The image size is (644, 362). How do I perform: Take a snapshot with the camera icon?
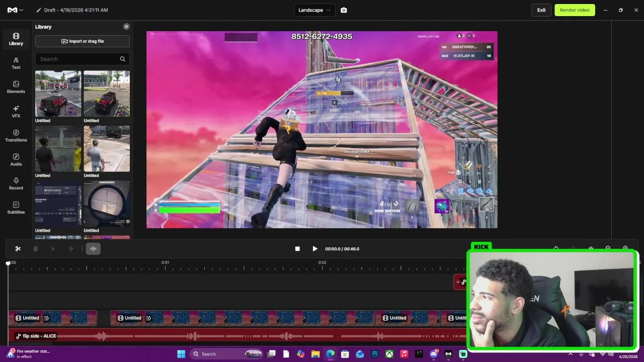[x=344, y=10]
